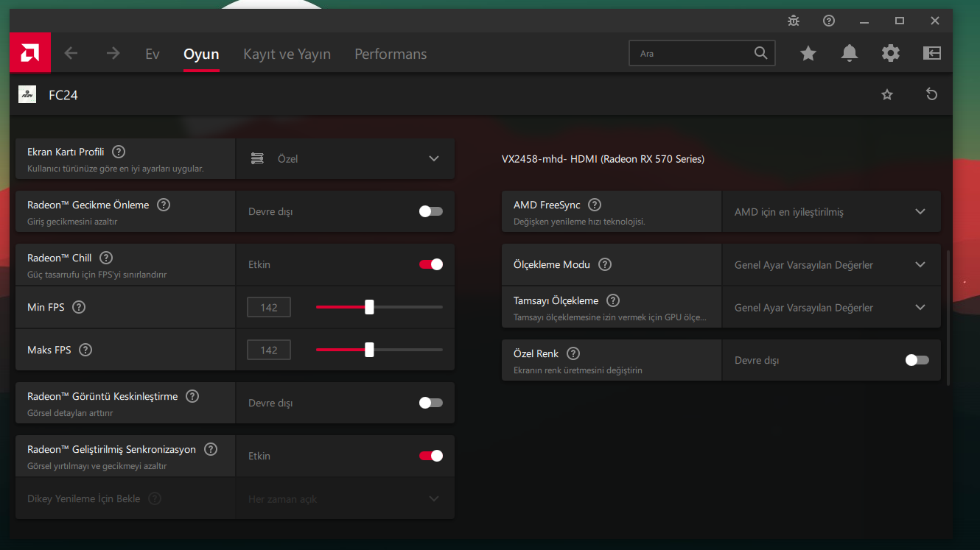Image resolution: width=980 pixels, height=550 pixels.
Task: Switch to Performans tab
Action: (391, 54)
